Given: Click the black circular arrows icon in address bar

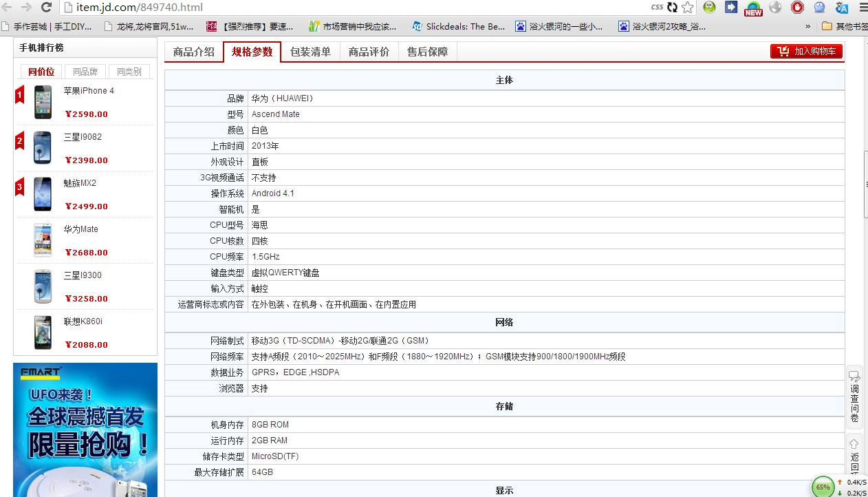Looking at the screenshot, I should click(673, 8).
